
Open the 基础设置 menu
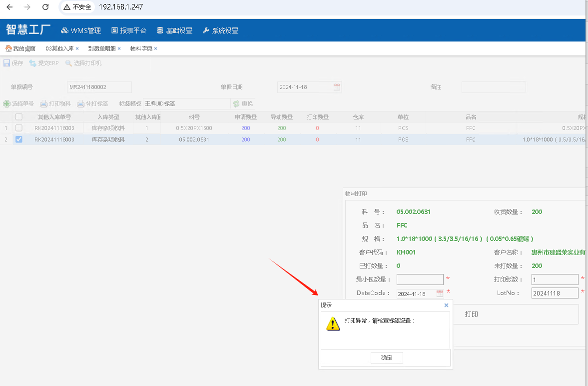click(x=174, y=30)
